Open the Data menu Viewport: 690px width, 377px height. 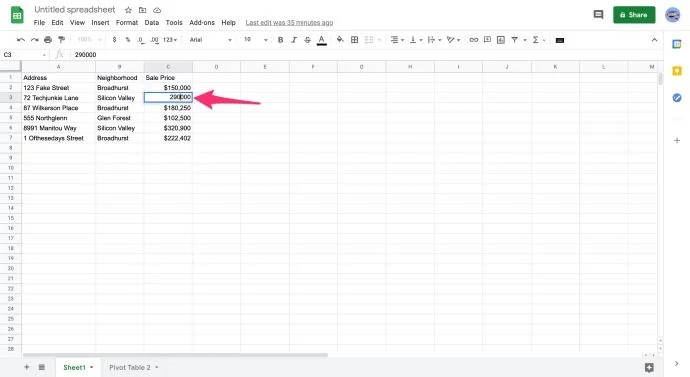pos(152,22)
